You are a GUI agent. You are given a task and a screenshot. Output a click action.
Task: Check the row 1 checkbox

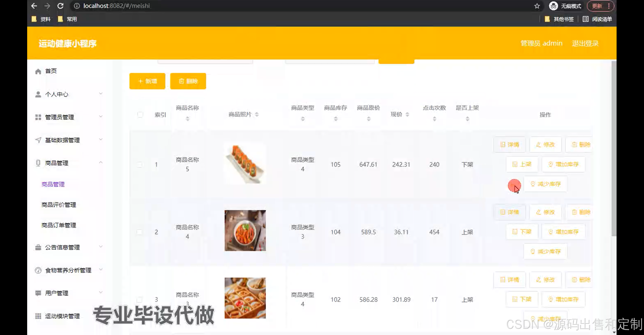click(x=139, y=164)
